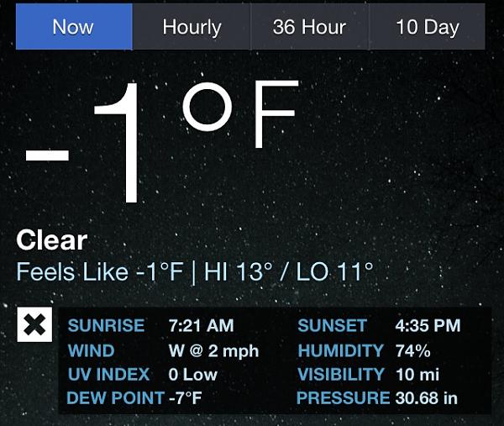Click the SUNRISE label

tap(106, 325)
